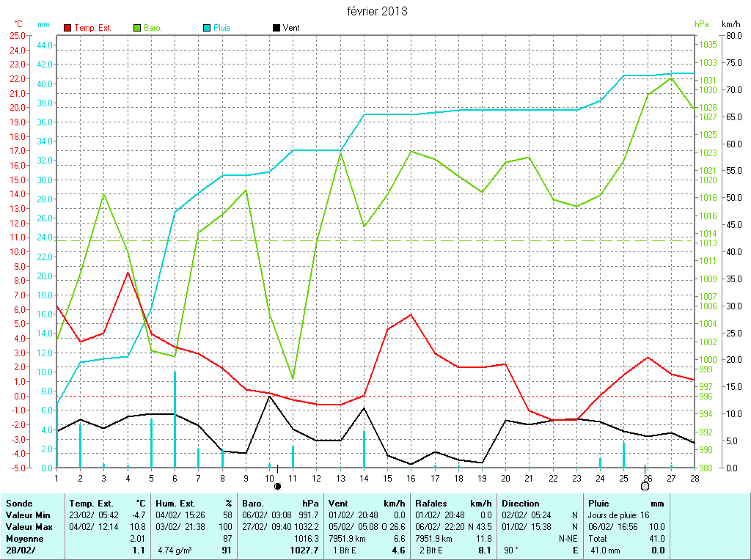Click the red Temp. Ext. legend swatch
Image resolution: width=751 pixels, height=560 pixels.
[x=68, y=28]
